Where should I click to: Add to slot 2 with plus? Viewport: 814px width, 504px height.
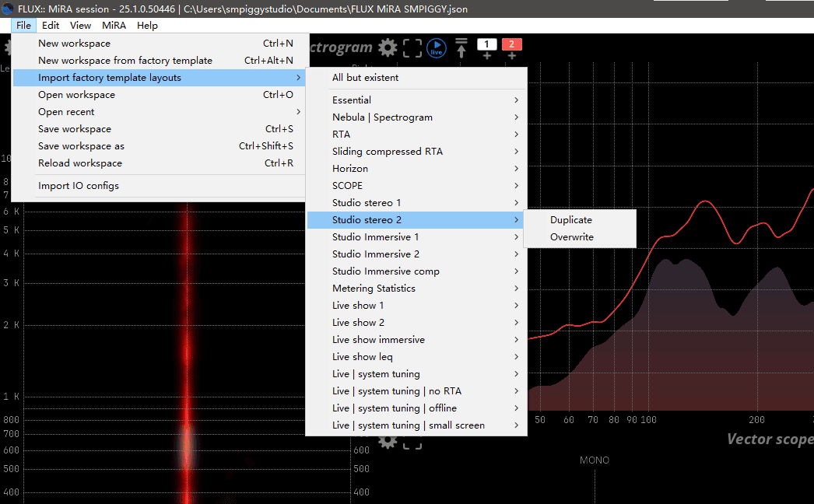[511, 55]
